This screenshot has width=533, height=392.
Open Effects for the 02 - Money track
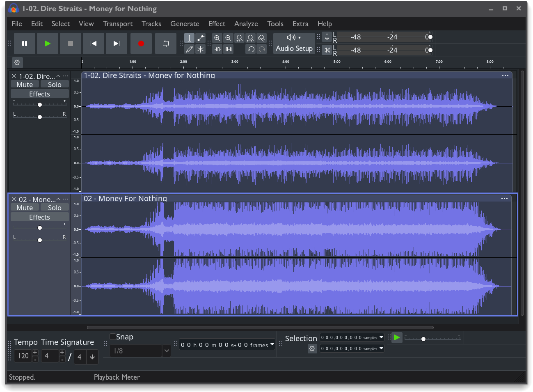point(39,217)
